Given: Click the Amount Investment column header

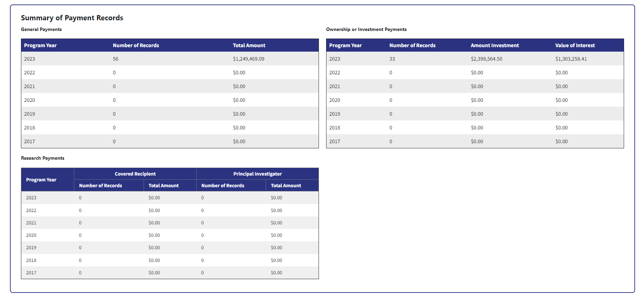Looking at the screenshot, I should click(495, 45).
